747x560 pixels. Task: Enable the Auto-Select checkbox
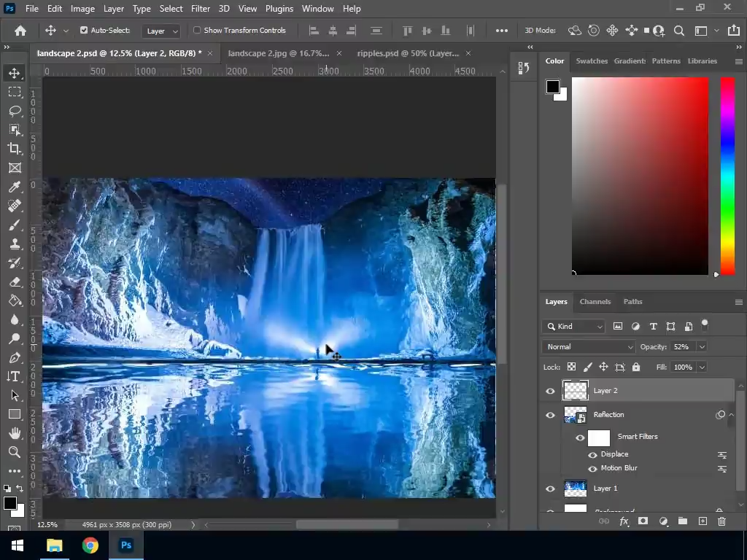(x=84, y=31)
